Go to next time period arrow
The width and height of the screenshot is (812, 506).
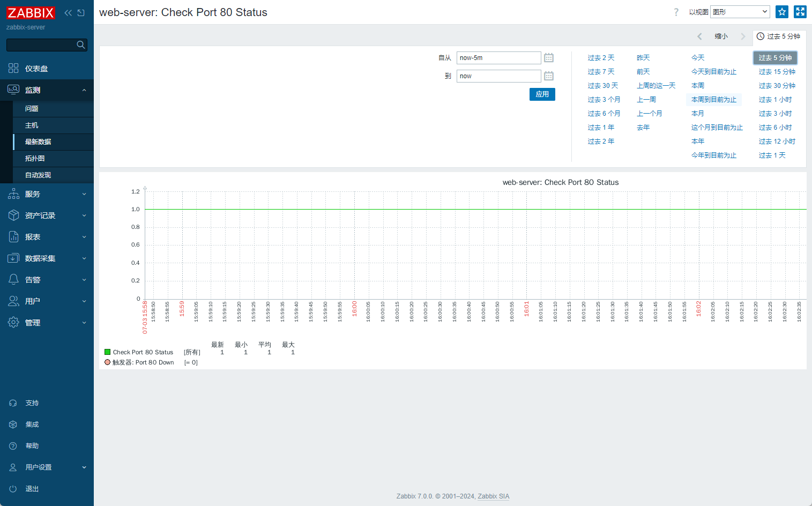pos(743,36)
